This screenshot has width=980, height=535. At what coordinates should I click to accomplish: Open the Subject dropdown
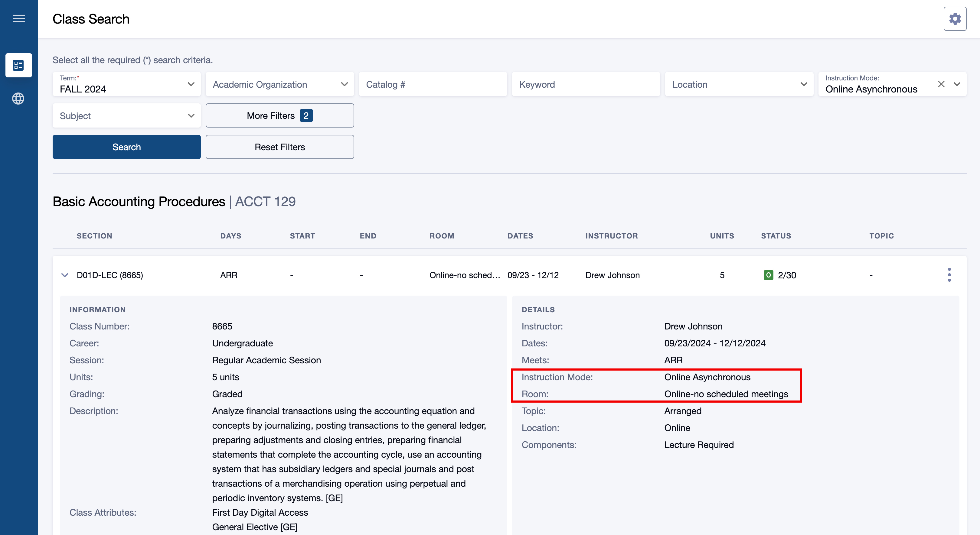[127, 115]
